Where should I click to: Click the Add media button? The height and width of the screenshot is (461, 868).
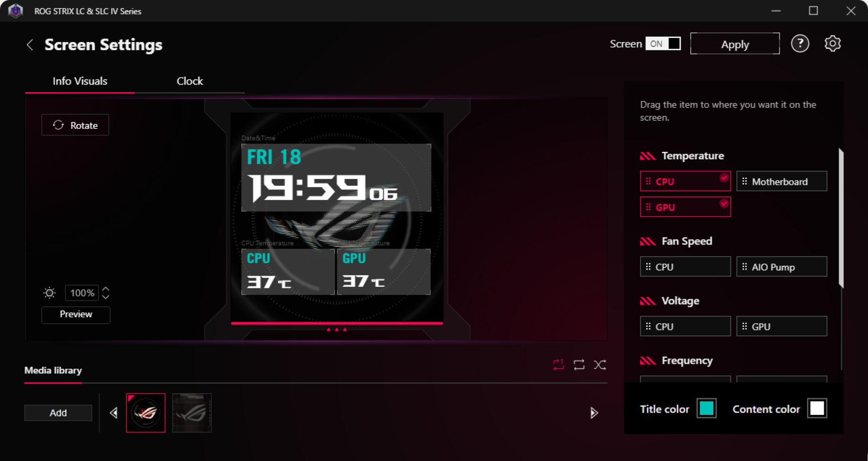click(x=58, y=413)
